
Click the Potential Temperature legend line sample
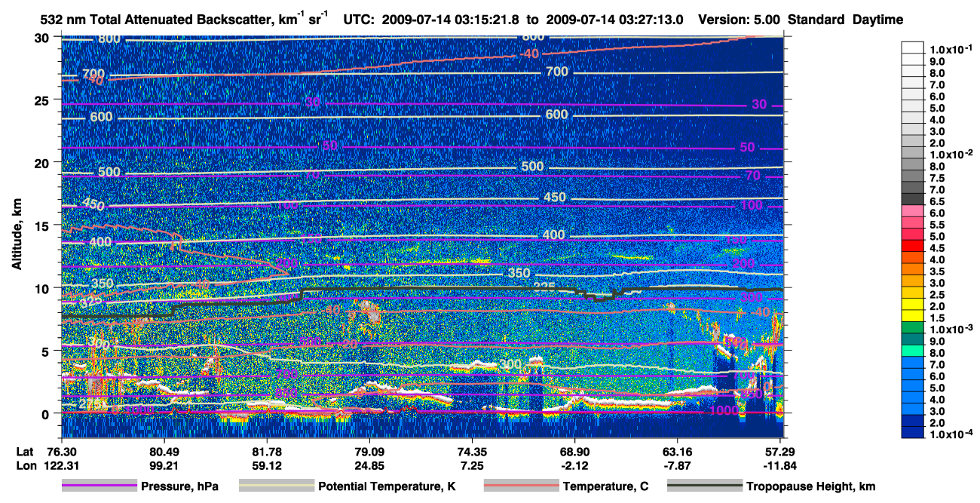click(x=276, y=486)
